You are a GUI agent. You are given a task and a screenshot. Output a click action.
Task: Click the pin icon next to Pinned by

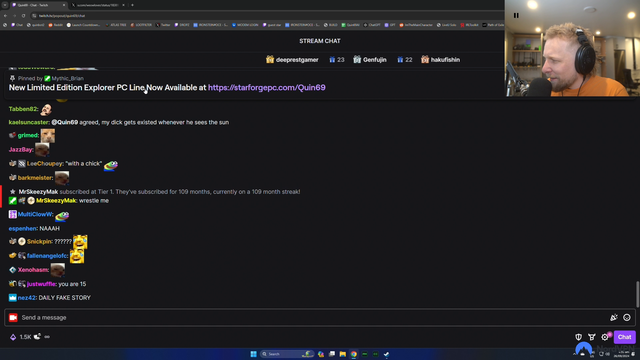[12, 78]
